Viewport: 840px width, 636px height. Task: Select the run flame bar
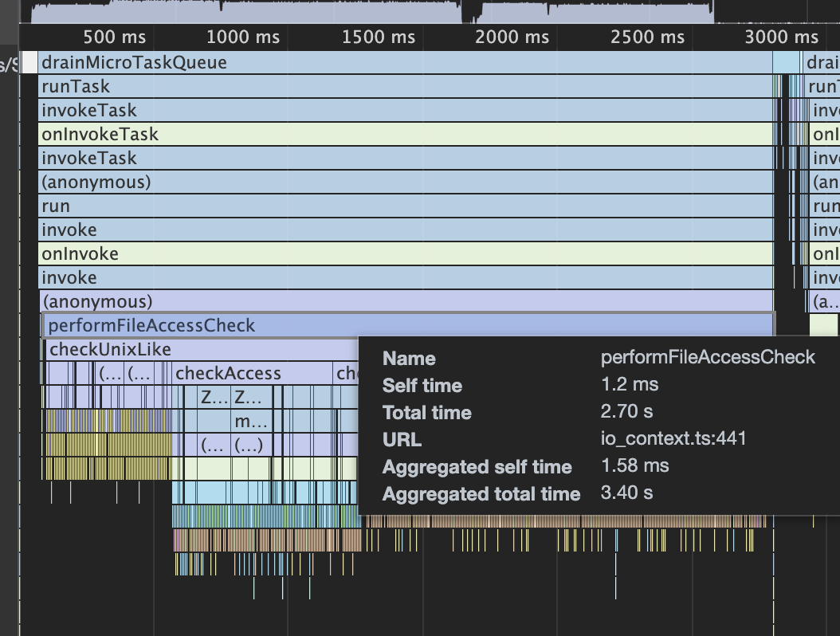click(x=405, y=206)
